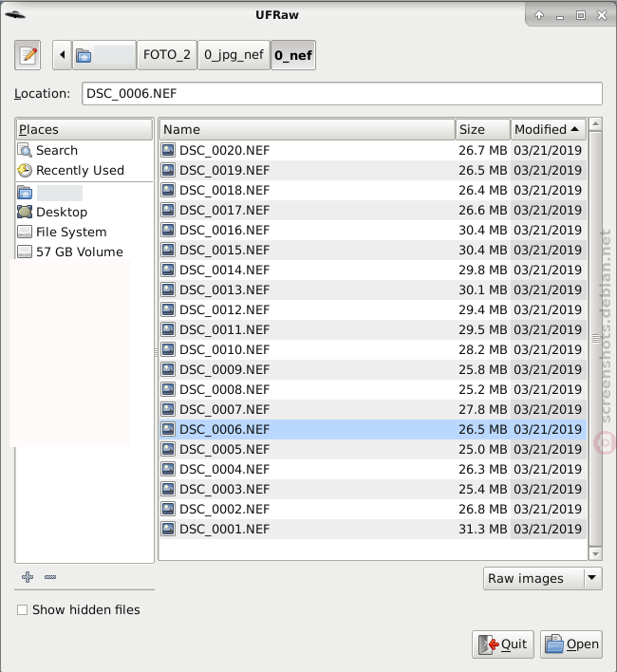Open Recently Used in Places
The width and height of the screenshot is (617, 672).
click(x=80, y=170)
